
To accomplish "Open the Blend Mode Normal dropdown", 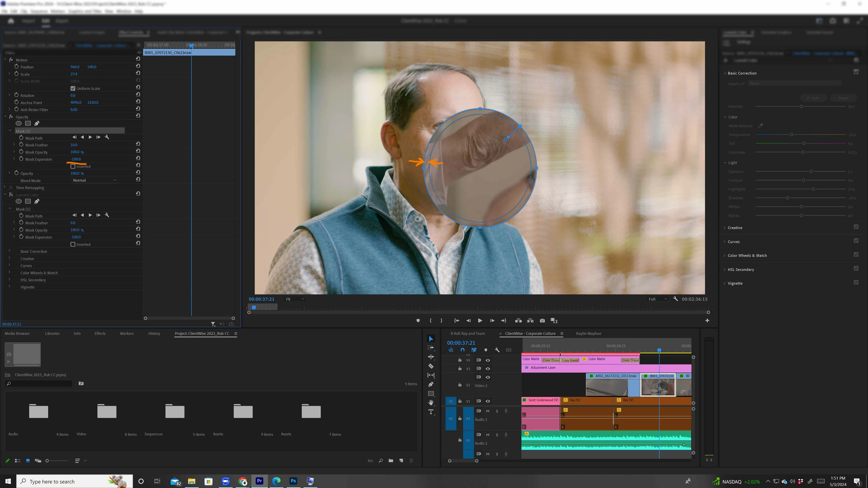I will (94, 180).
